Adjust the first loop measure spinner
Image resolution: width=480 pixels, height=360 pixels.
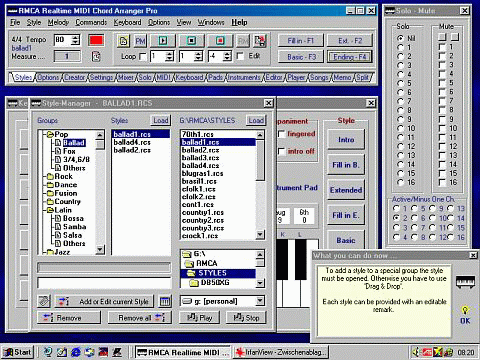pos(169,56)
